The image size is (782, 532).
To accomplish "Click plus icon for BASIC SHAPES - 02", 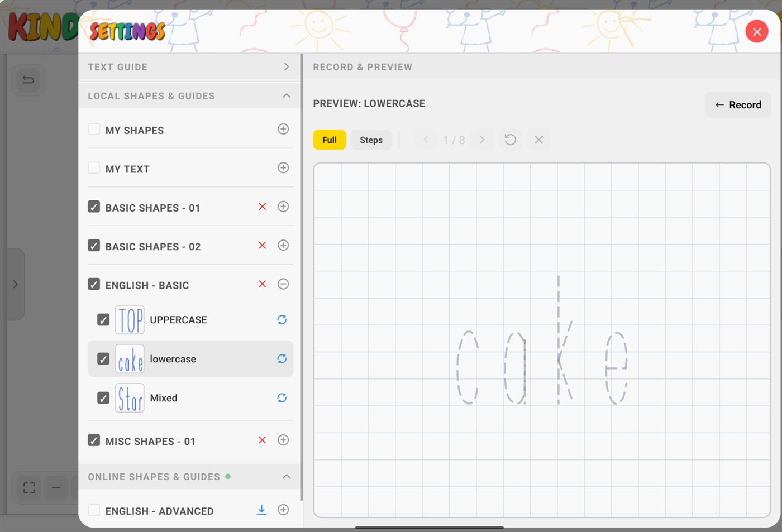I will click(283, 246).
